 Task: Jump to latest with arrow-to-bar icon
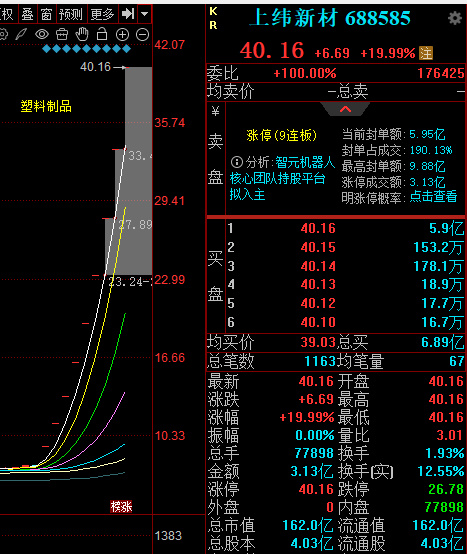click(128, 14)
